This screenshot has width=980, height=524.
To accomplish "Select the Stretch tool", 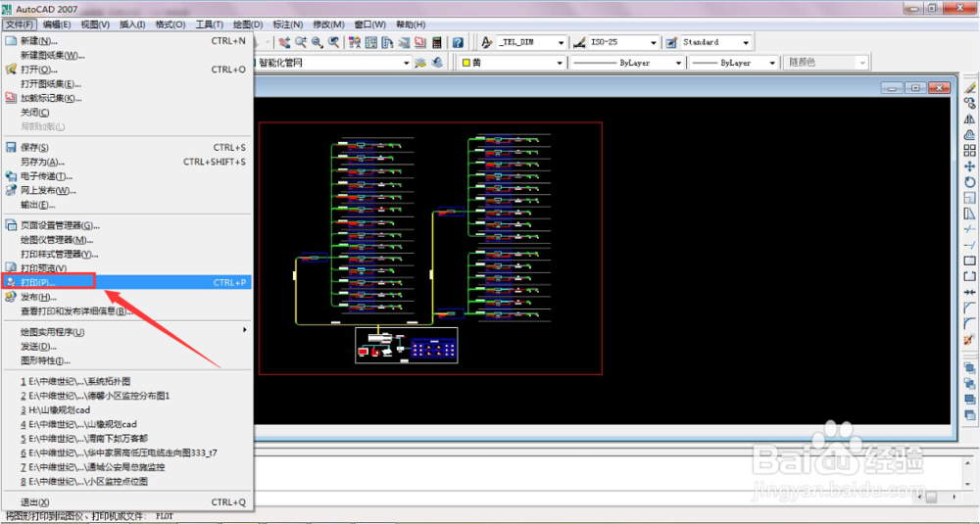I will coord(969,214).
